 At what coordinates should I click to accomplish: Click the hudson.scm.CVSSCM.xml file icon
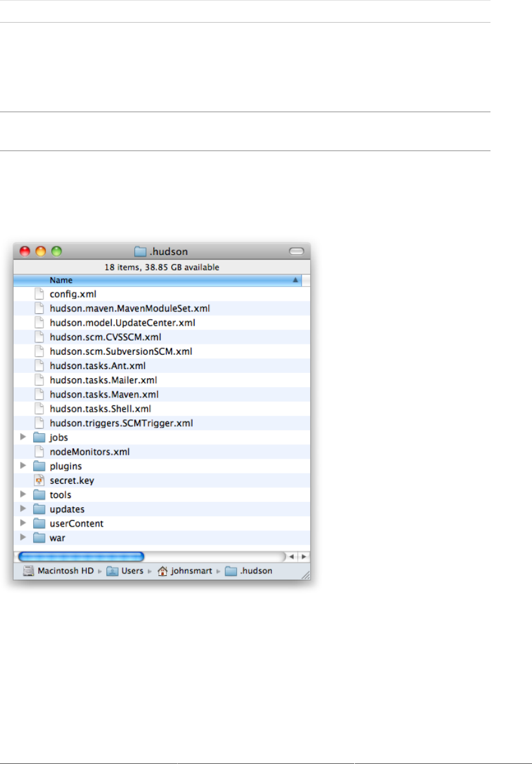click(39, 337)
